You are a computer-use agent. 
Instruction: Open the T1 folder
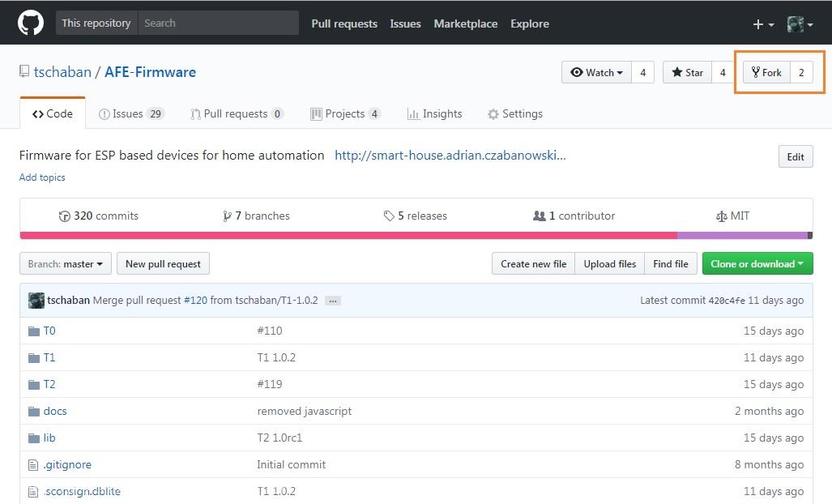coord(49,357)
